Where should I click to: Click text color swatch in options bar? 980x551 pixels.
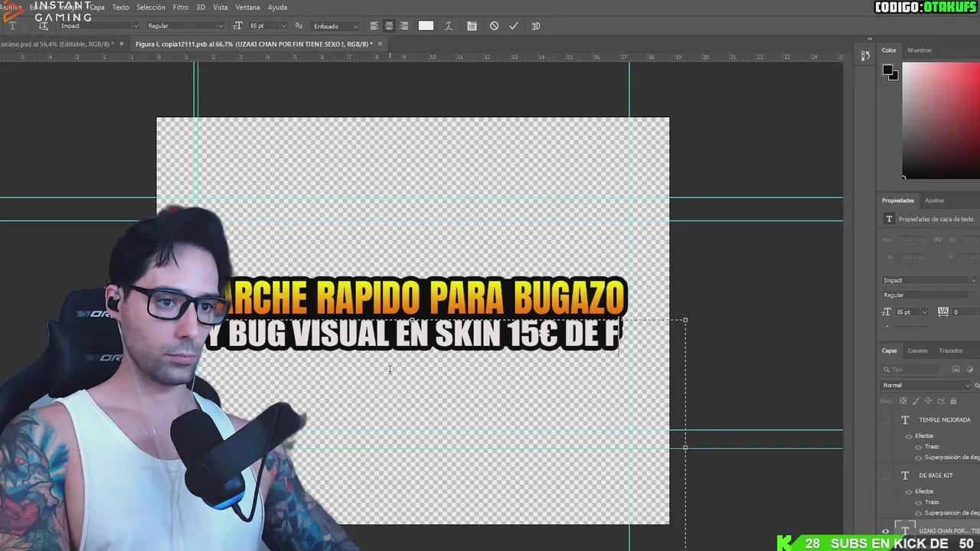[x=426, y=25]
